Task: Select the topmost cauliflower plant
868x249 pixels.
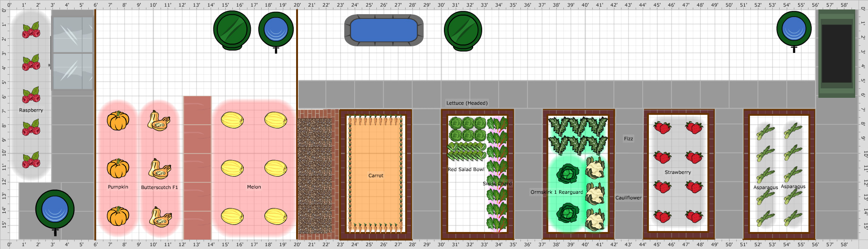Action: point(595,168)
